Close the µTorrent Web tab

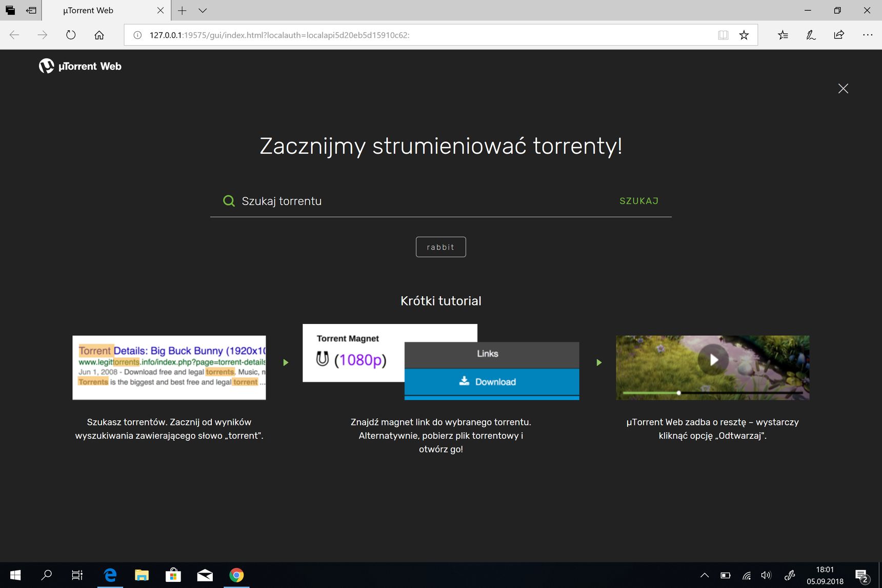[161, 10]
